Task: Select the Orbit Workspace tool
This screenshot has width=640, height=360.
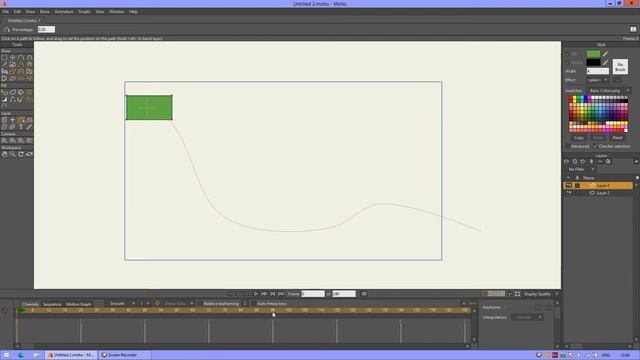Action: 29,154
